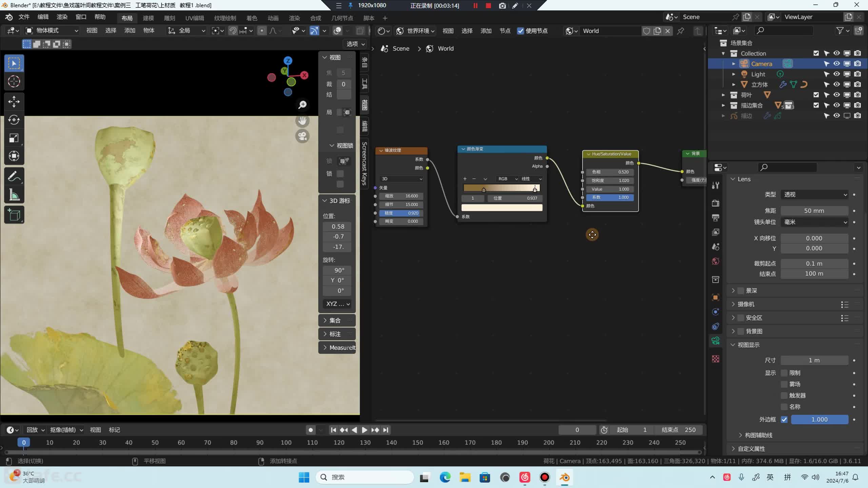The image size is (868, 488).
Task: Select the Transform tool
Action: click(x=14, y=156)
